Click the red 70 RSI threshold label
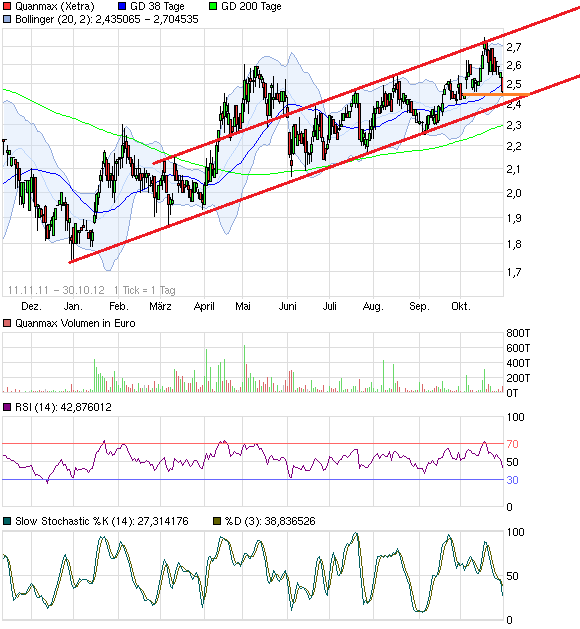Image resolution: width=580 pixels, height=629 pixels. click(x=512, y=444)
